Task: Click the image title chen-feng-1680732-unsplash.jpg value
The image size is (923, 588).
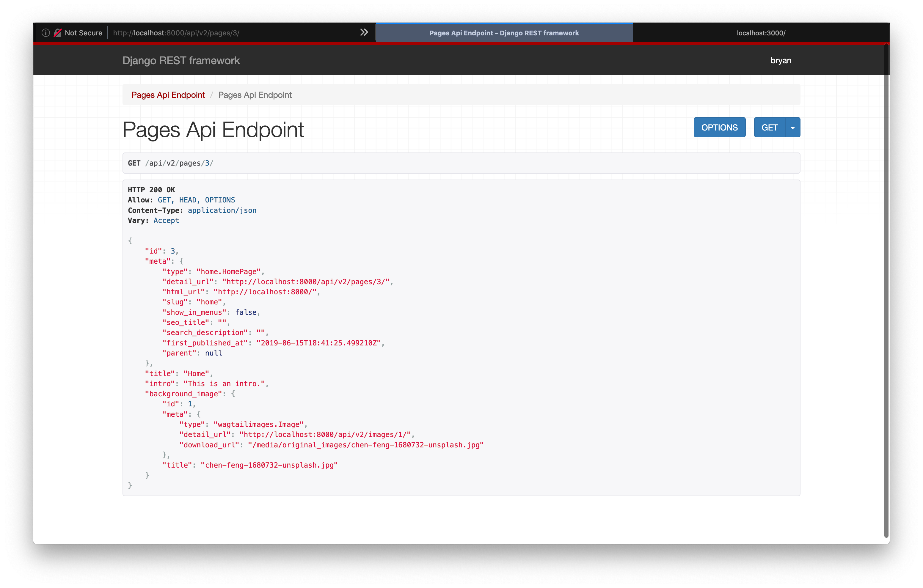Action: [269, 465]
